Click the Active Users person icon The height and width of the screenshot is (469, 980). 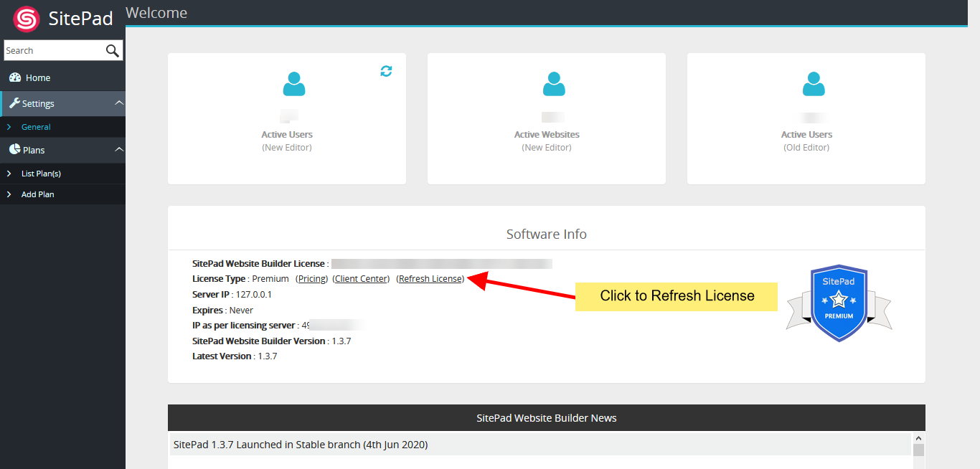point(293,83)
